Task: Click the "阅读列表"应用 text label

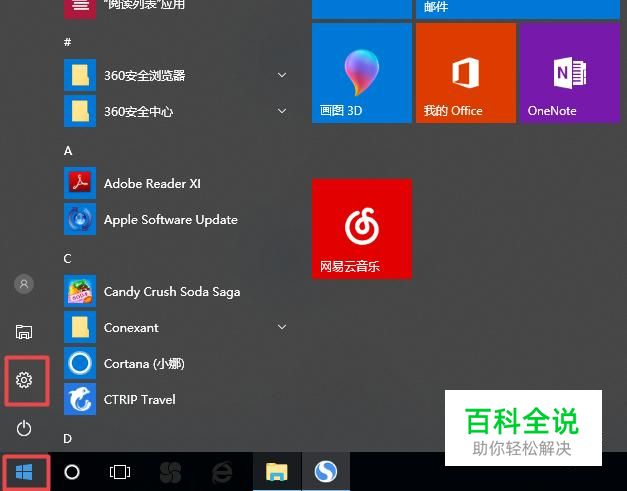Action: pyautogui.click(x=144, y=5)
